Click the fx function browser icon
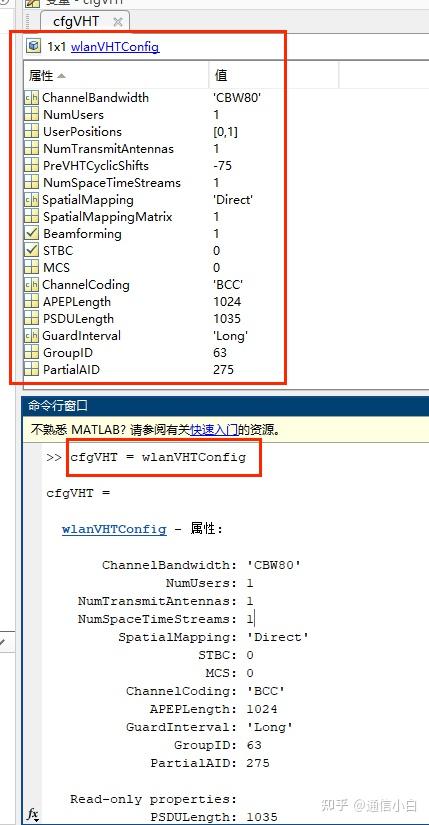429x825 pixels. (33, 814)
